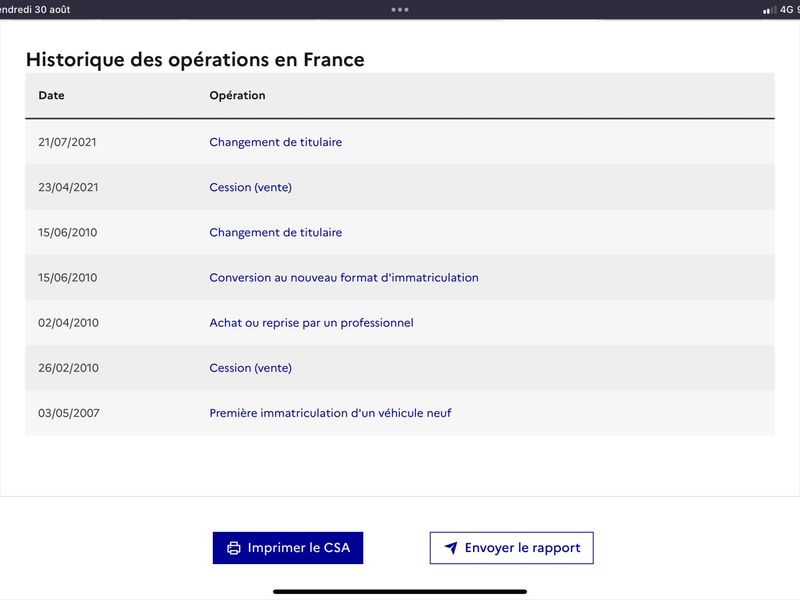
Task: Click the Opération column header
Action: (x=237, y=95)
